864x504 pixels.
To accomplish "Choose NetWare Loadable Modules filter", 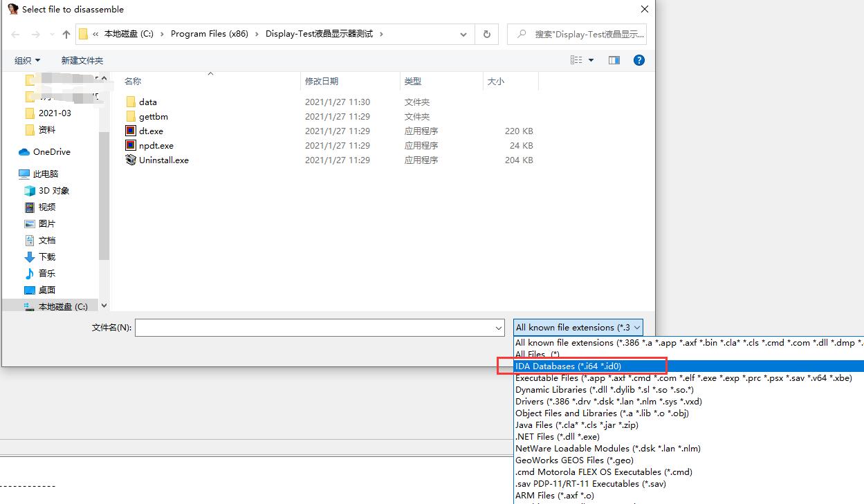I will (688, 448).
